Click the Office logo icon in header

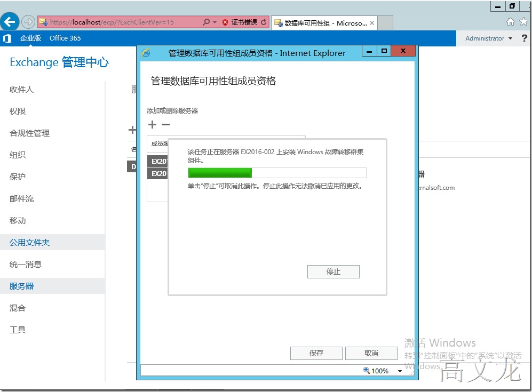click(x=7, y=38)
